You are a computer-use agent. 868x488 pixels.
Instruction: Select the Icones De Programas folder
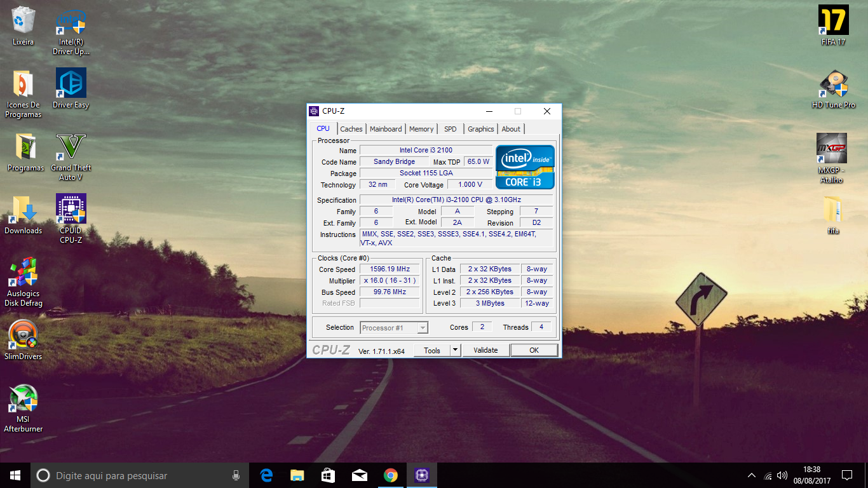click(x=24, y=94)
